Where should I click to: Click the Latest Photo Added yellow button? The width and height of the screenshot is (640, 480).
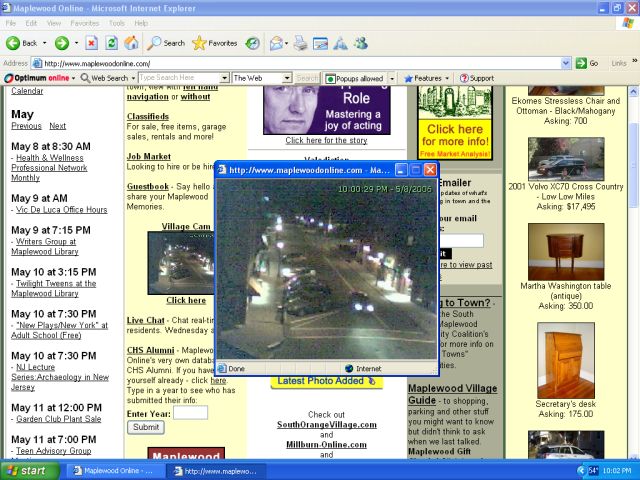tap(327, 382)
